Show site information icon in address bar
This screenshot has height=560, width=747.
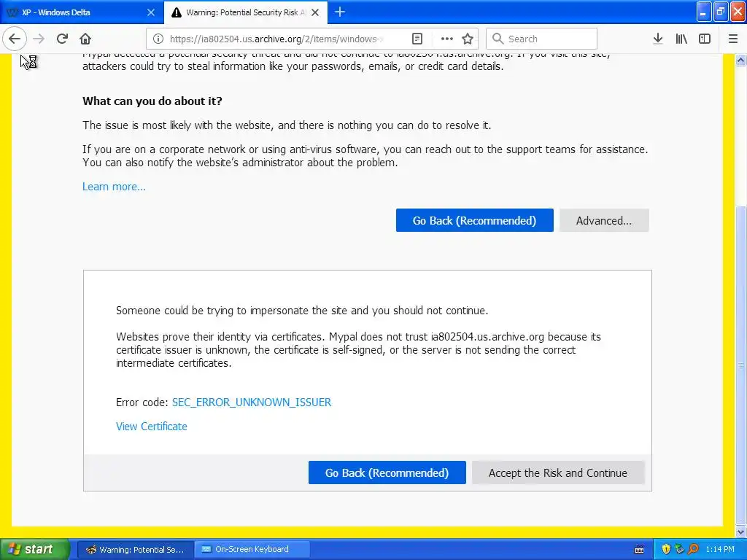(158, 39)
